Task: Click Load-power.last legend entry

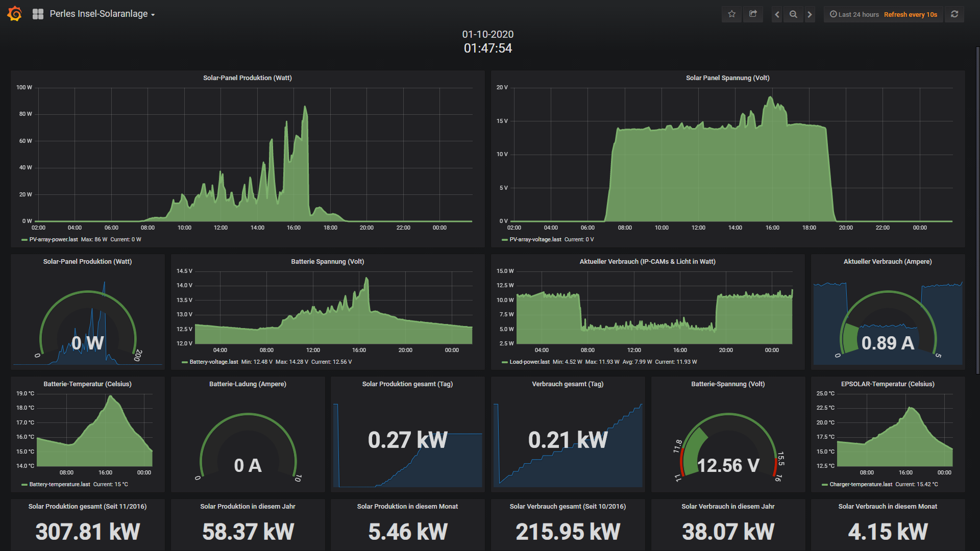Action: [529, 362]
